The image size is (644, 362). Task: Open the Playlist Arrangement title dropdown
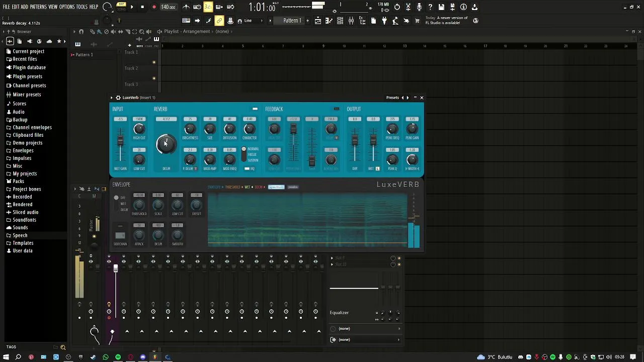(196, 31)
